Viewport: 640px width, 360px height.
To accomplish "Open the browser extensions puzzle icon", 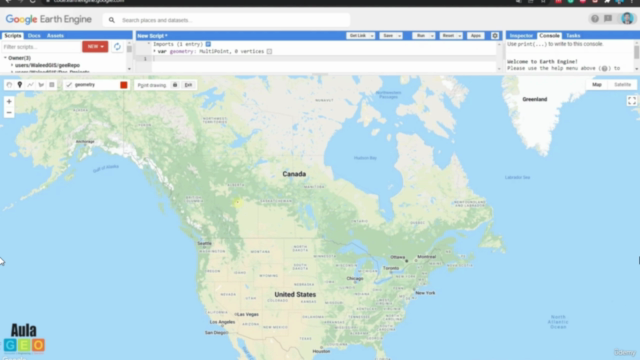I will pos(607,2).
